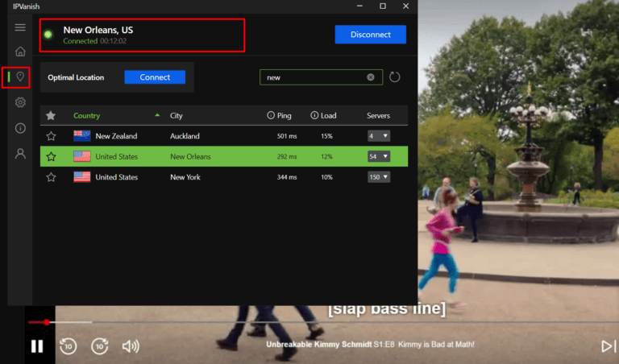Clear the search field with the X icon
Screen dimensions: 619x364
coord(370,77)
